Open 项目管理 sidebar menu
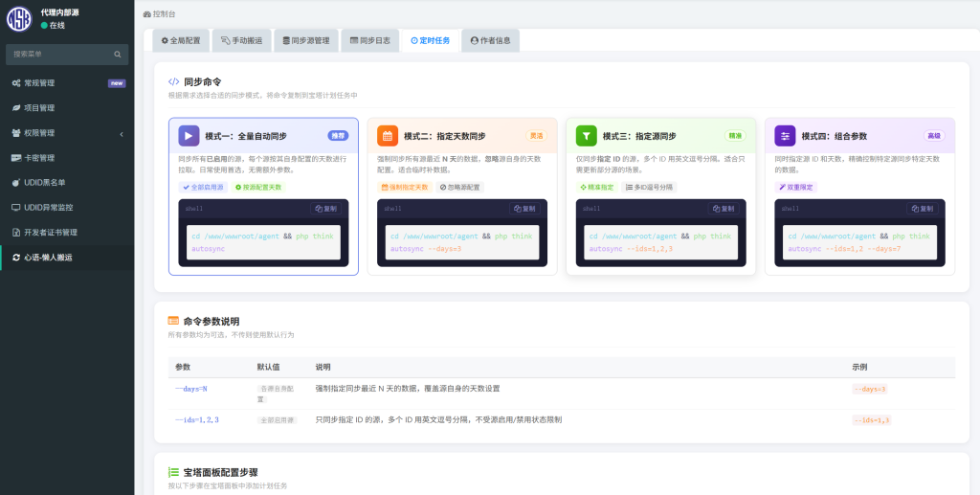 click(67, 108)
